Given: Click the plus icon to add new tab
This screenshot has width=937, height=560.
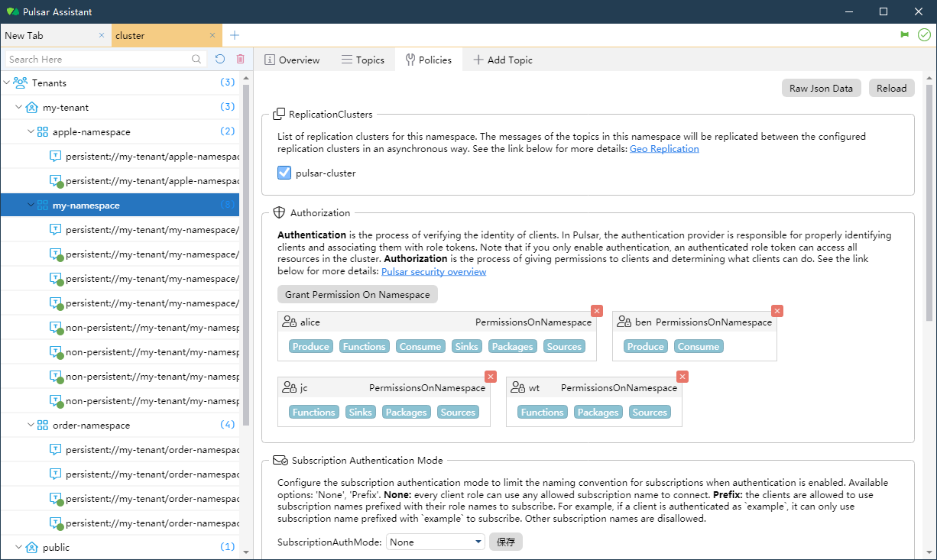Looking at the screenshot, I should point(235,36).
